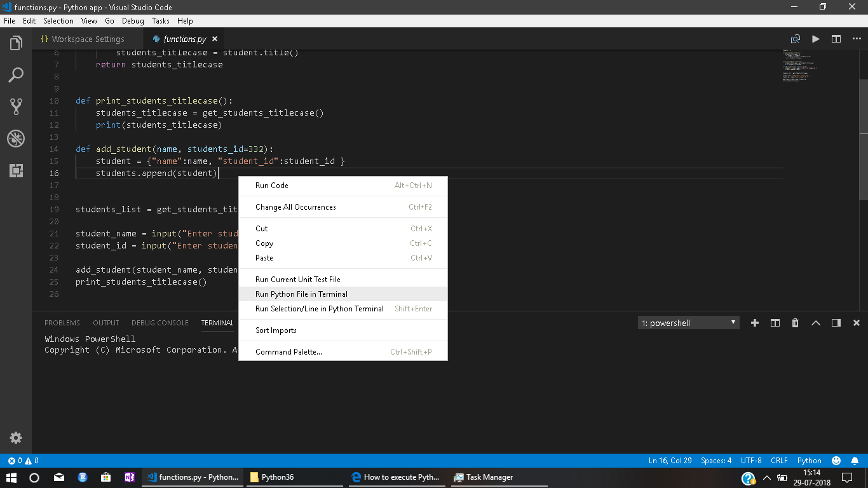Select the functions.py editor tab
Viewport: 868px width, 488px height.
(184, 39)
